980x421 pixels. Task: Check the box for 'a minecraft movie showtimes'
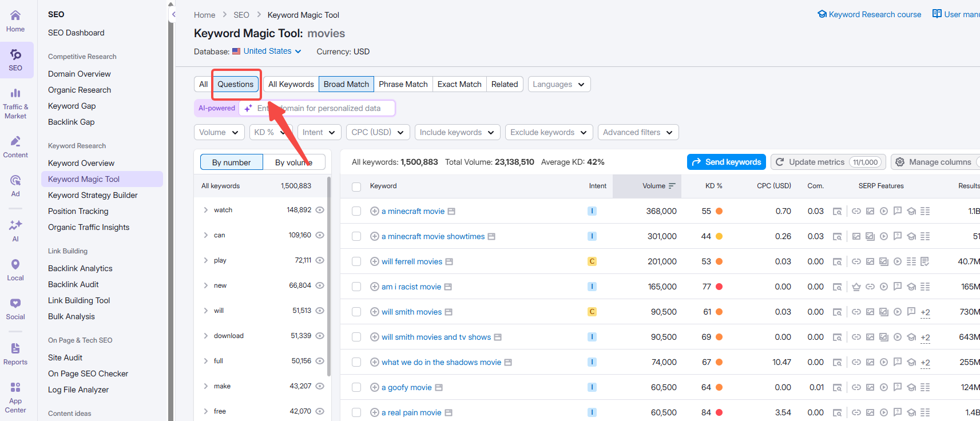click(356, 236)
